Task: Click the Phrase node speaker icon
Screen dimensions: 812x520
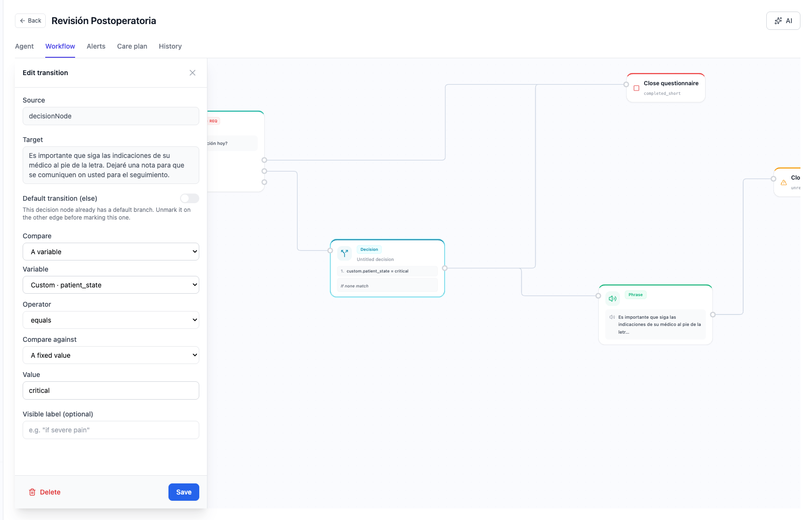Action: pos(613,299)
